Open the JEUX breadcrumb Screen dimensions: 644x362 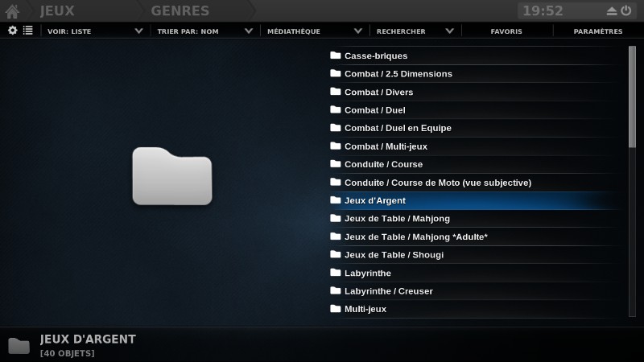click(57, 10)
